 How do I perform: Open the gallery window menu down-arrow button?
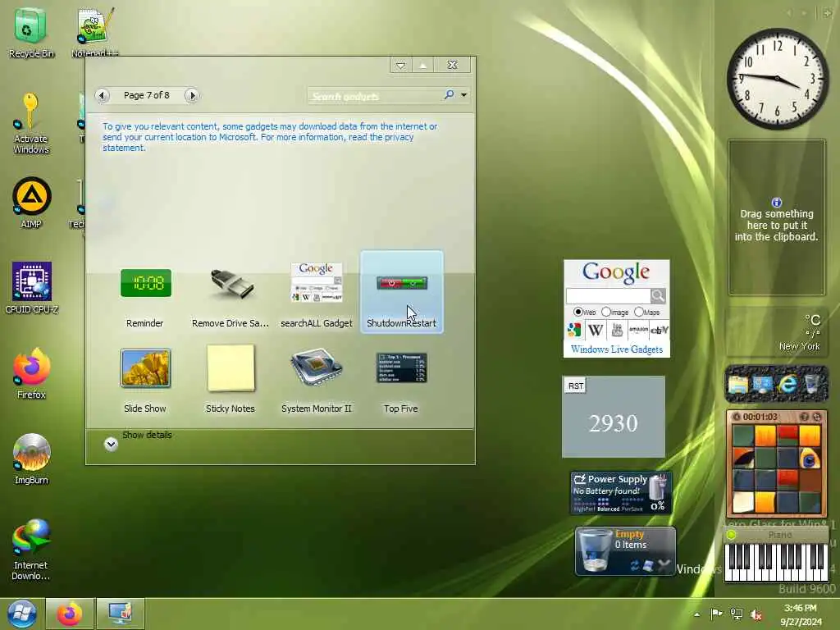tap(400, 65)
